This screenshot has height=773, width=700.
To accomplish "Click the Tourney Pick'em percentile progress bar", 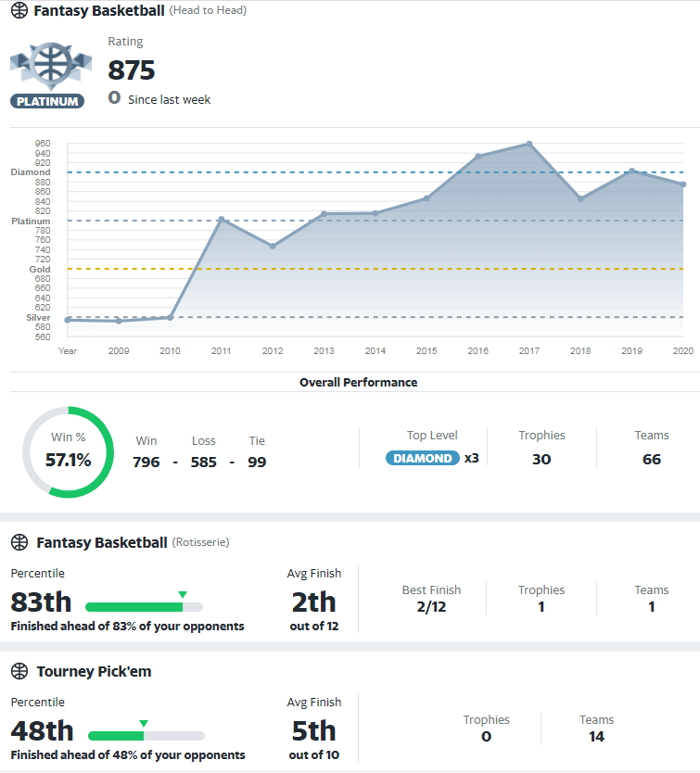I will (x=146, y=736).
